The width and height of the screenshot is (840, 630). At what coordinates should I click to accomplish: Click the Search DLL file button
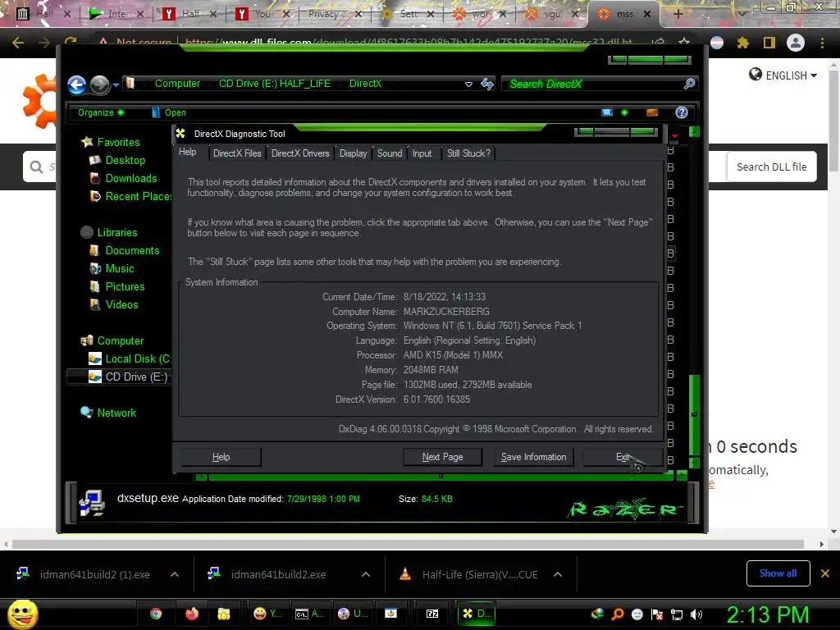coord(771,167)
